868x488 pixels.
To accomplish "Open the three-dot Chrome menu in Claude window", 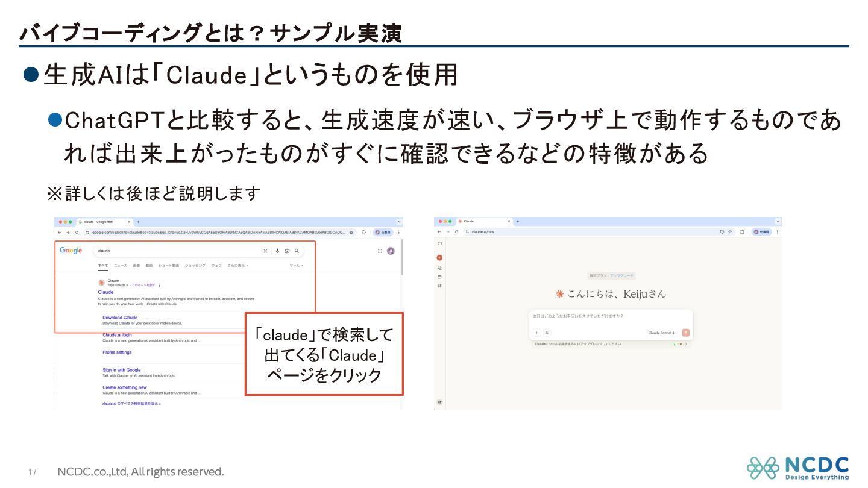I will click(777, 231).
